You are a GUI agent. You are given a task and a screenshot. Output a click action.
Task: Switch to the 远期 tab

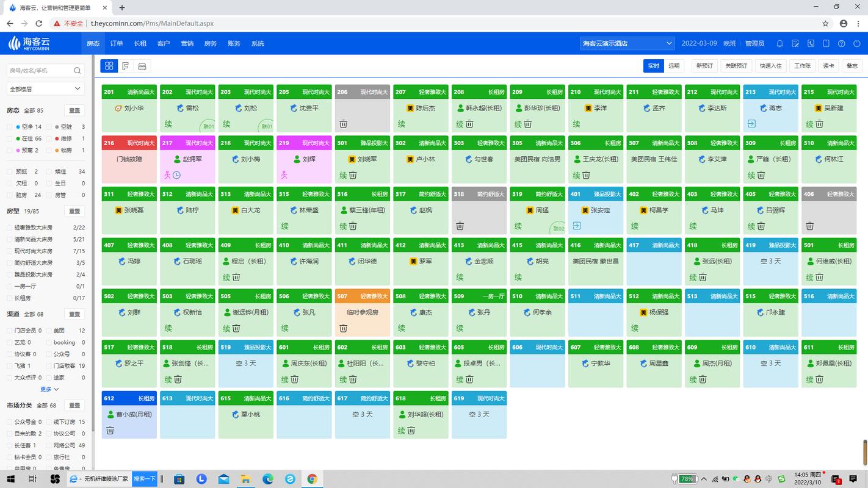click(x=673, y=66)
